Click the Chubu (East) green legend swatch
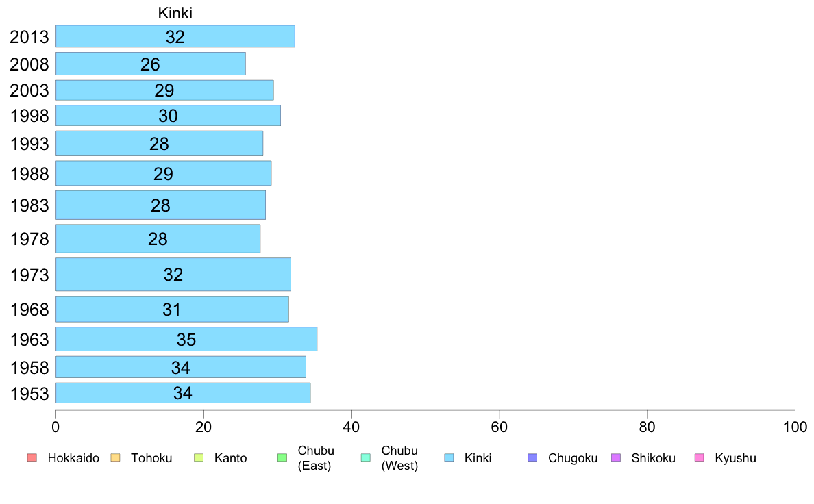This screenshot has width=814, height=504. click(282, 458)
